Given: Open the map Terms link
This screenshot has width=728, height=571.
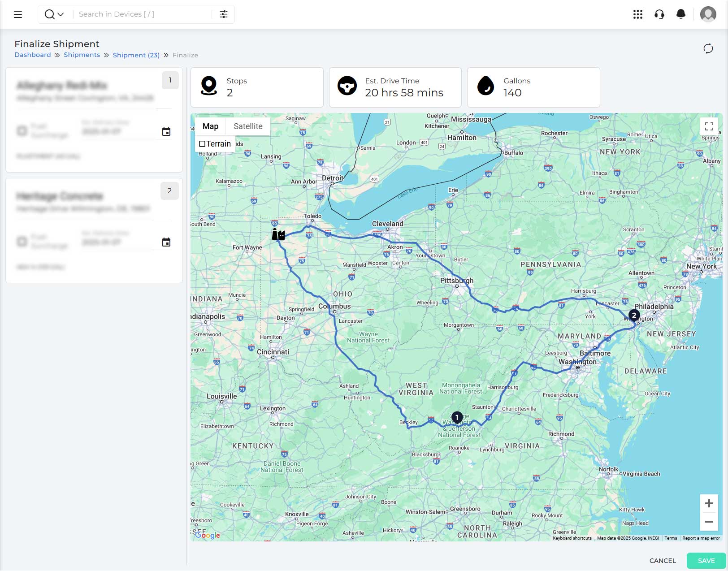Looking at the screenshot, I should tap(671, 538).
